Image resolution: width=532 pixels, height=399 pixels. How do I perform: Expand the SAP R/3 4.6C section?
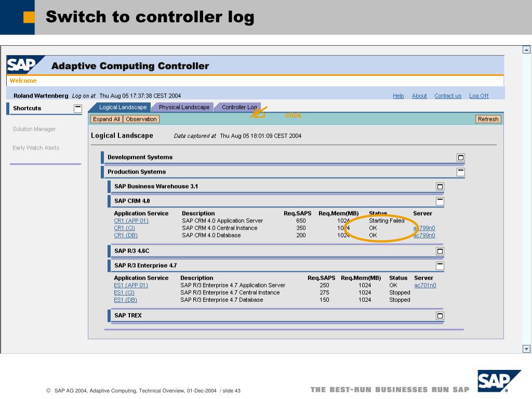click(x=440, y=251)
